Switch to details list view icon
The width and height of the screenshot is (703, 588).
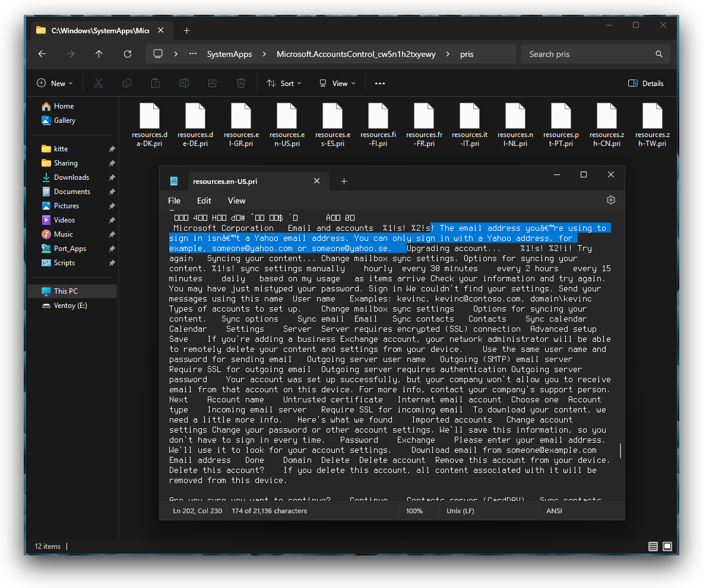[x=653, y=546]
